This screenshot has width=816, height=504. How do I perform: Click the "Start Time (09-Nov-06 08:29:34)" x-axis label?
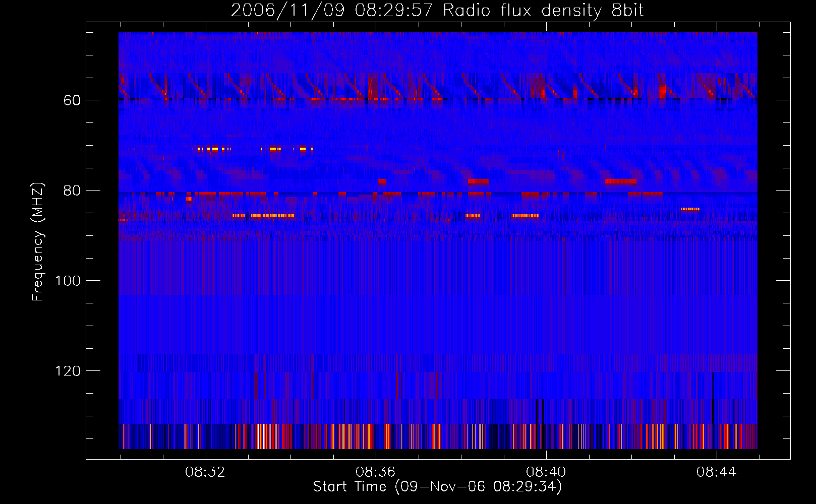coord(437,487)
